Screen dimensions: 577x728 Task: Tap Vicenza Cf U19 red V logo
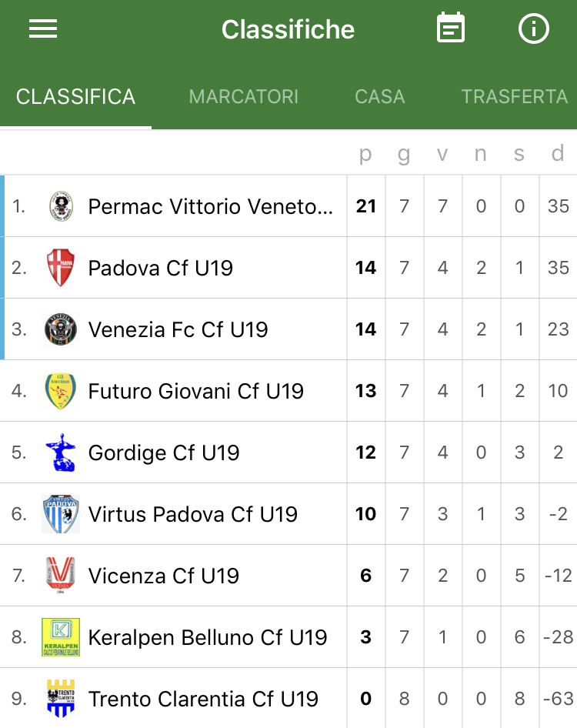tap(61, 576)
